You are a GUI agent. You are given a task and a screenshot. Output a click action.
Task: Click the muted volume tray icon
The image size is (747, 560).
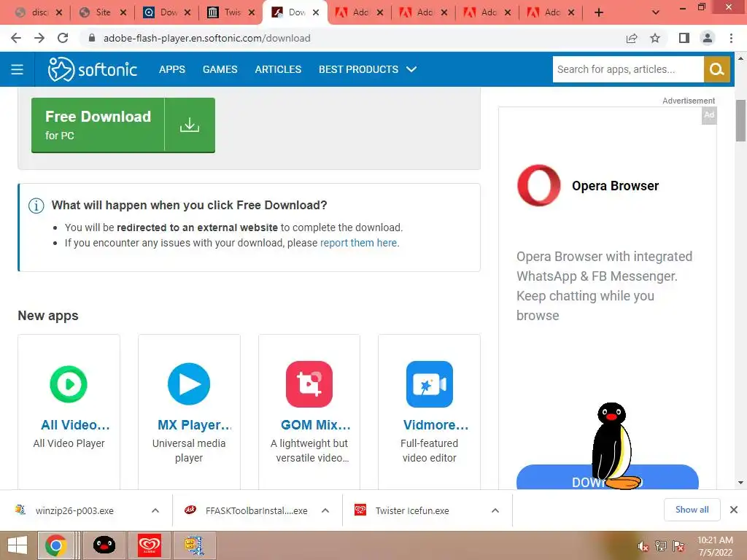[643, 546]
